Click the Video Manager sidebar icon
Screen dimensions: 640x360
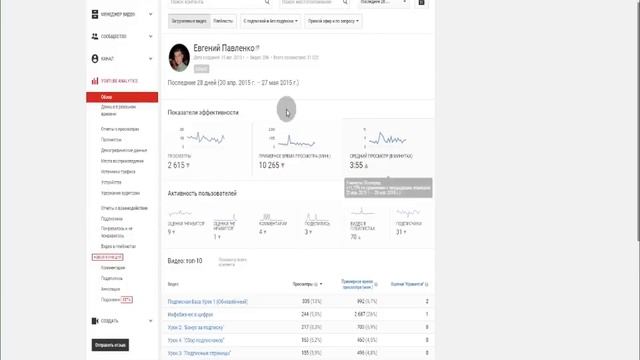tap(95, 14)
